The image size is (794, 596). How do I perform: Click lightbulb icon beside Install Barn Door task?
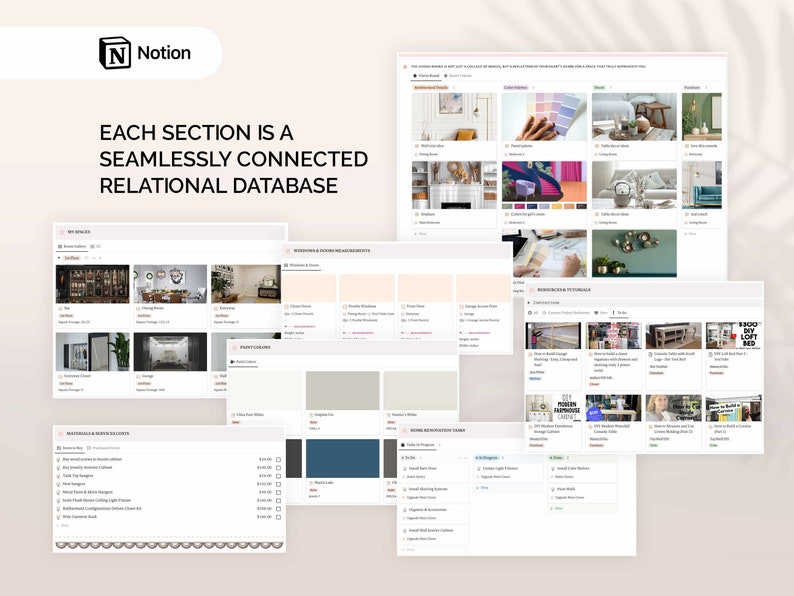click(x=405, y=468)
